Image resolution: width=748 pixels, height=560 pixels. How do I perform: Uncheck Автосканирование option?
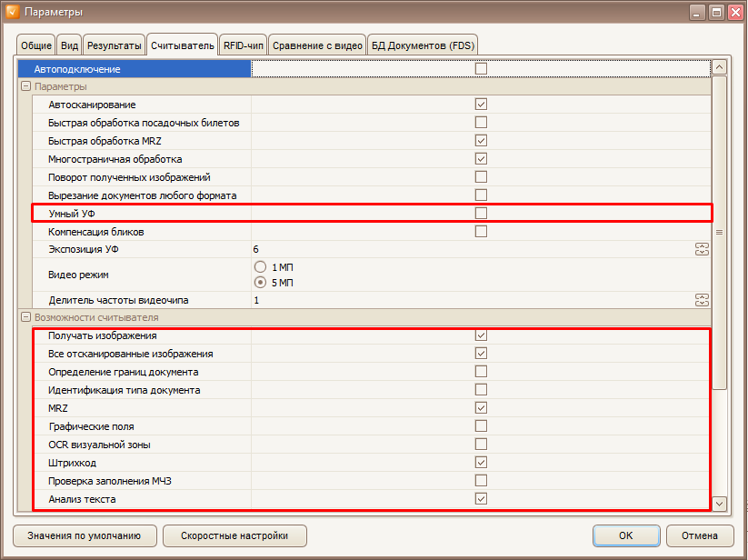pos(481,104)
